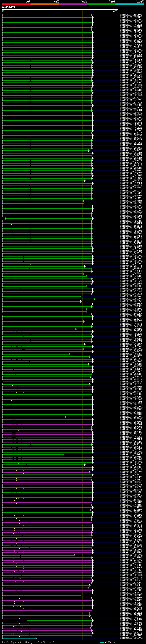Select the UniRef100_B9S1X7 entry

(x=131, y=65)
